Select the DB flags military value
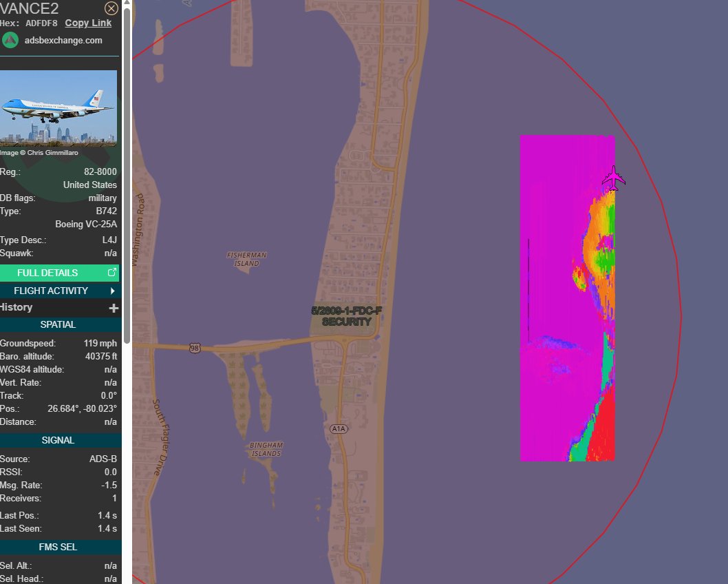Image resolution: width=728 pixels, height=584 pixels. (103, 198)
